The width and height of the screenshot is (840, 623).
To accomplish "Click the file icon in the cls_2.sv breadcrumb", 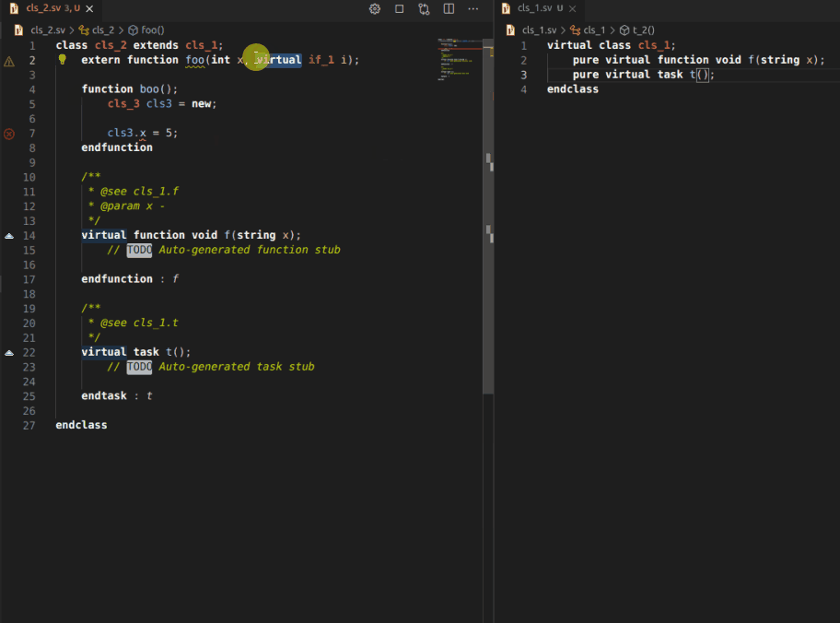I will (x=17, y=29).
